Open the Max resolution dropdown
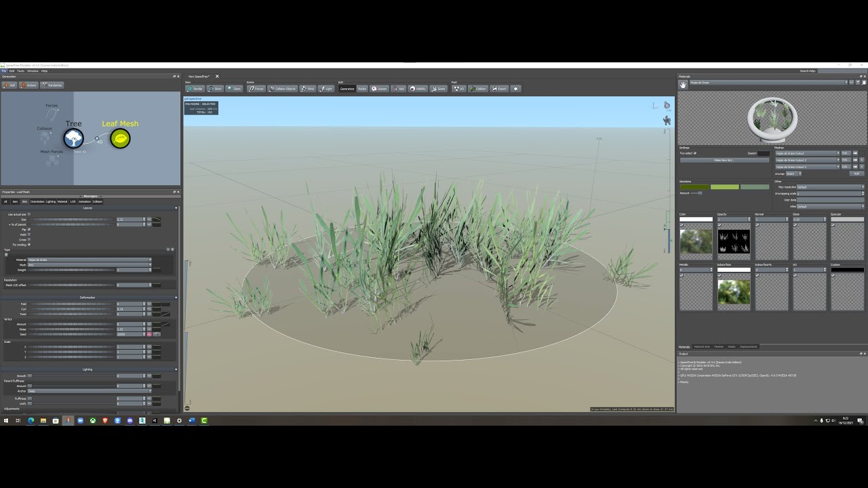 coord(831,187)
